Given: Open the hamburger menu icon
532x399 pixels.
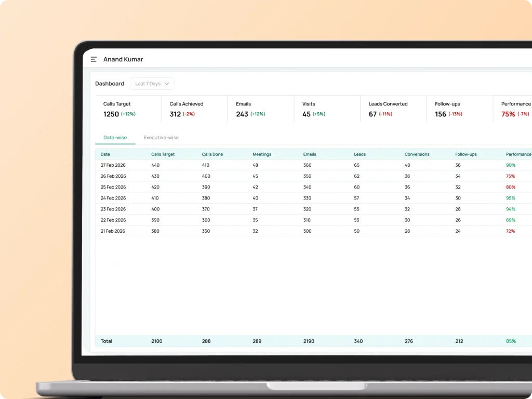Looking at the screenshot, I should 94,59.
